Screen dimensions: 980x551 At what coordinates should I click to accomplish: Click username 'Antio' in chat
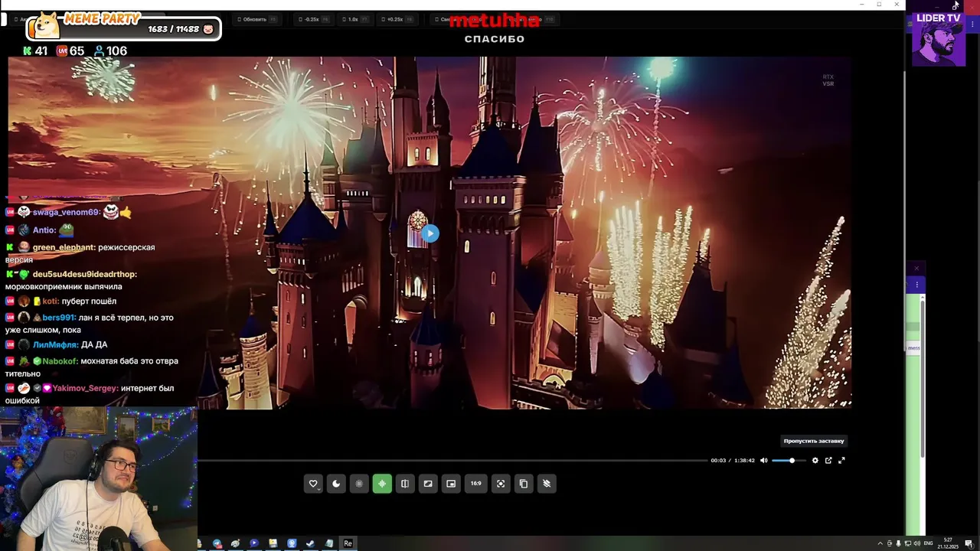click(x=44, y=230)
